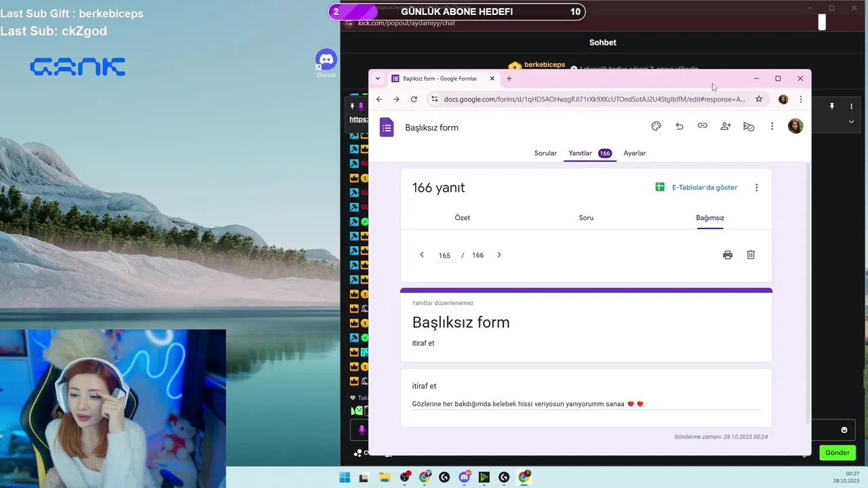Click E-Tablolar'da göster link
Image resolution: width=868 pixels, height=488 pixels.
(x=705, y=188)
